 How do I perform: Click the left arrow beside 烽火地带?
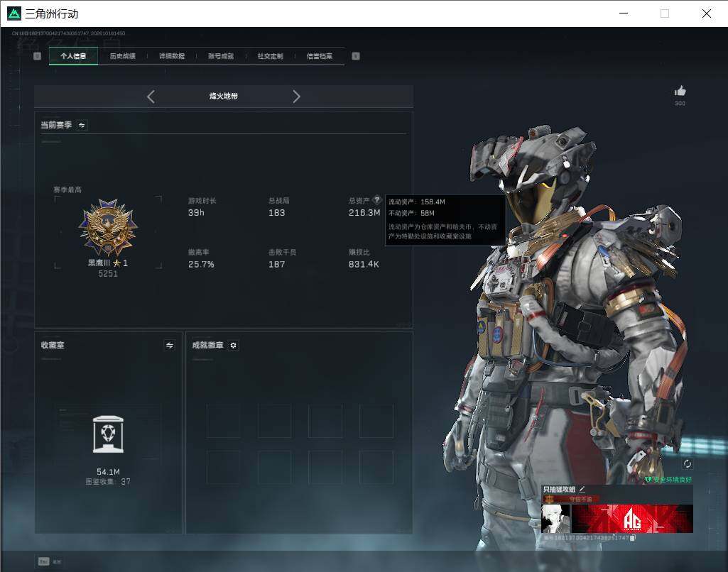point(151,97)
